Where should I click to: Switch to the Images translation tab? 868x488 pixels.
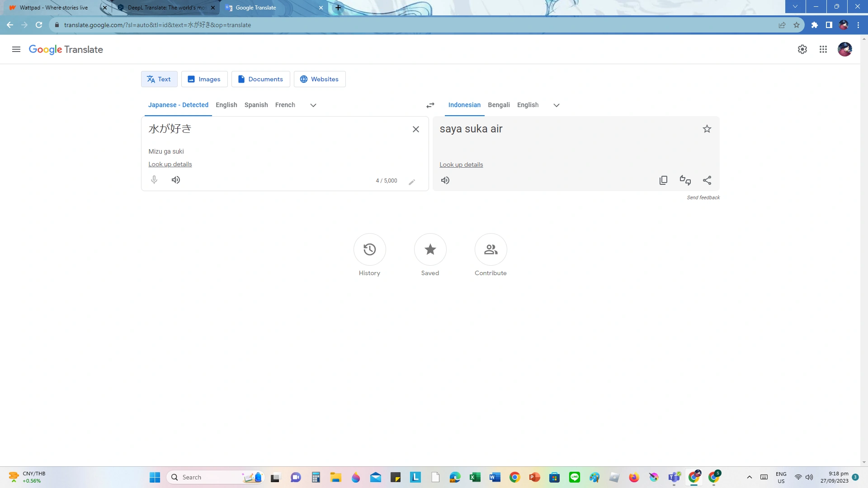204,79
